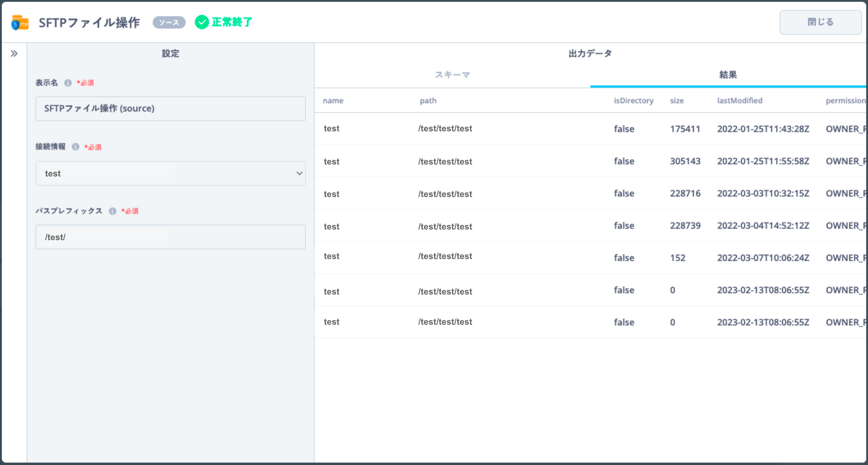Select row with size 175411
This screenshot has width=868, height=465.
pyautogui.click(x=590, y=129)
